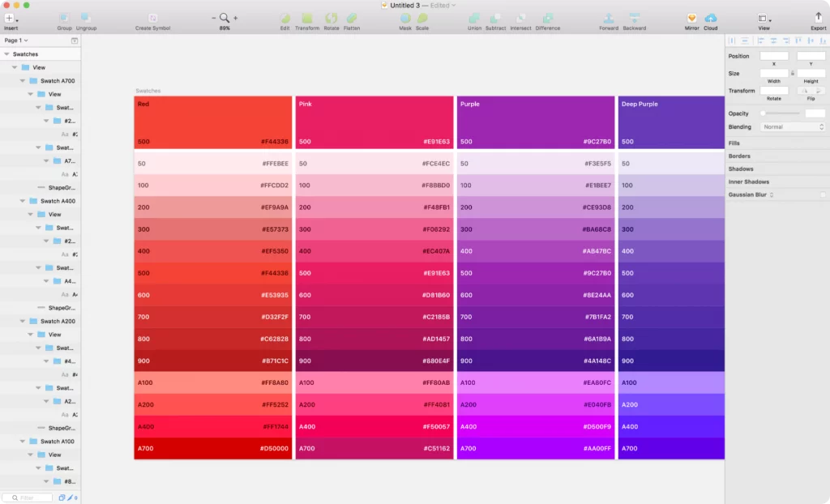The height and width of the screenshot is (504, 830).
Task: Click the slice-tool icon beside Filter
Action: point(71,498)
